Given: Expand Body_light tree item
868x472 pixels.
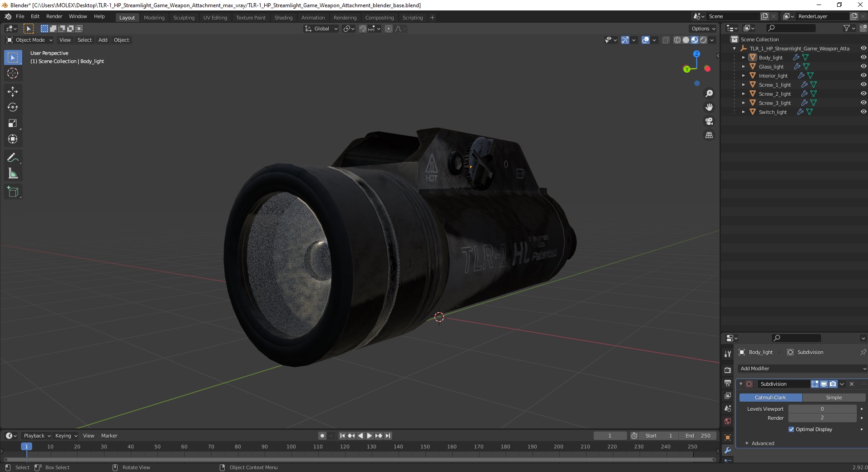Looking at the screenshot, I should click(743, 58).
